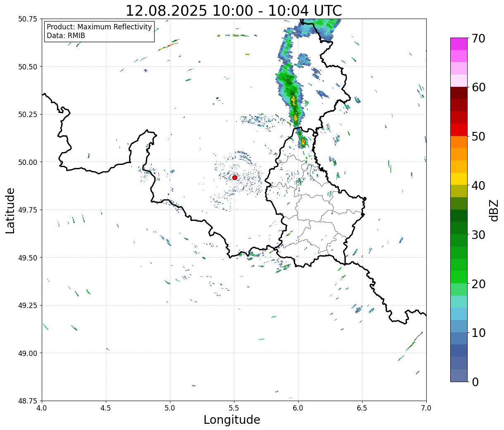Click the plot title timestamp text
504x430 pixels.
click(234, 11)
